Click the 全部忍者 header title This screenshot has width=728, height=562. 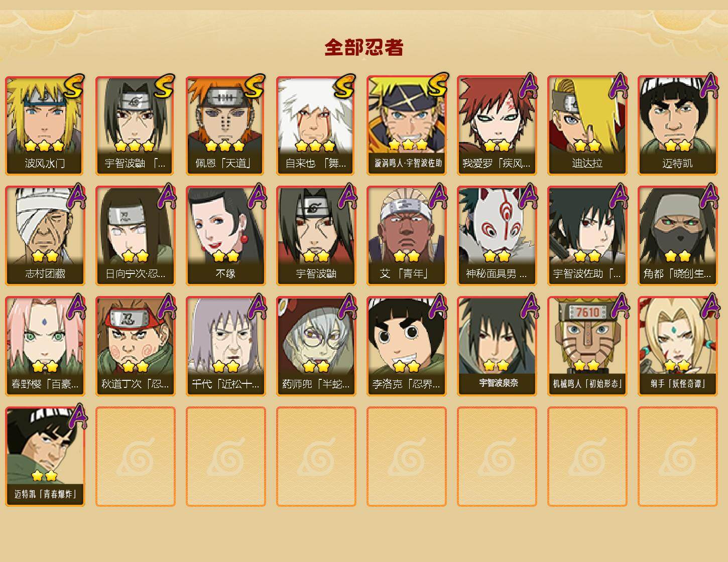[364, 48]
